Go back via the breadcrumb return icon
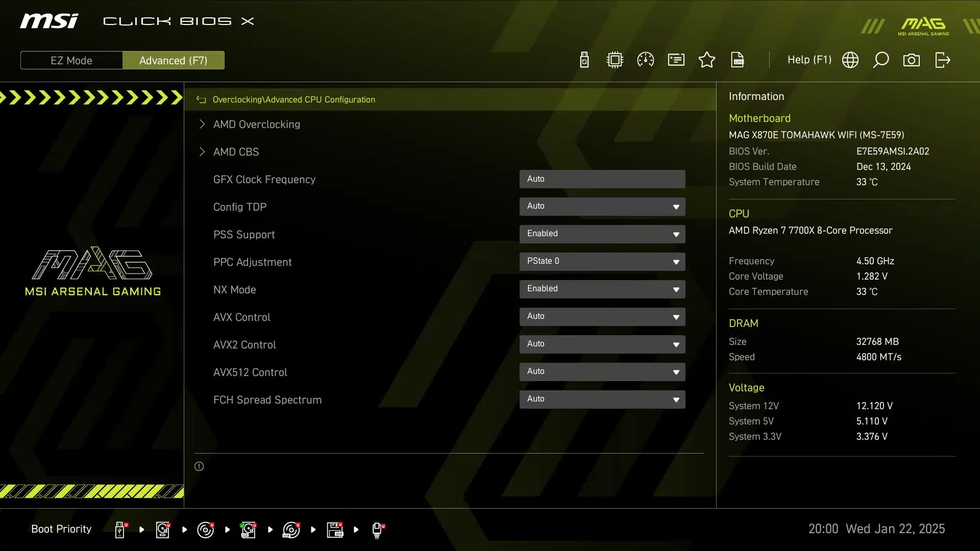Image resolution: width=980 pixels, height=551 pixels. click(201, 99)
